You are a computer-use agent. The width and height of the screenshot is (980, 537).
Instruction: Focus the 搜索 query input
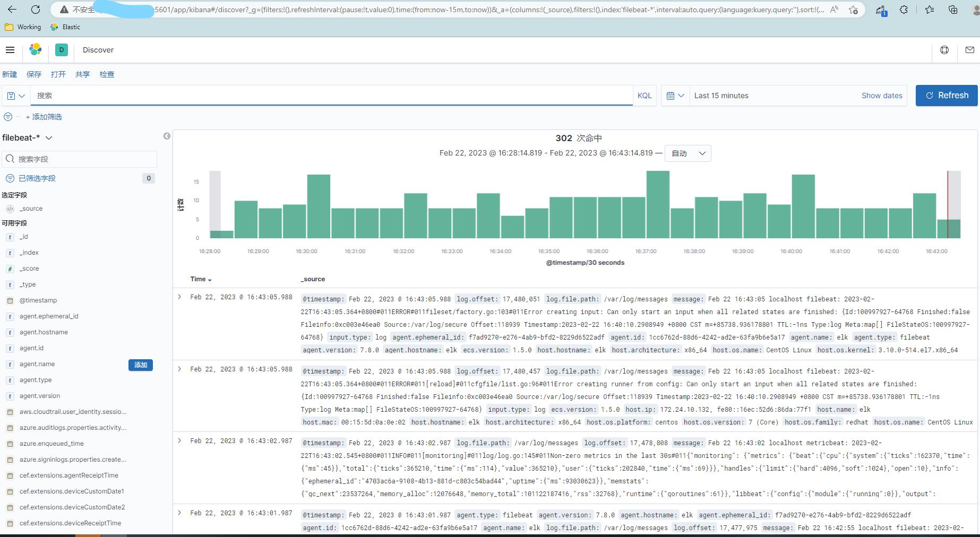tap(331, 96)
